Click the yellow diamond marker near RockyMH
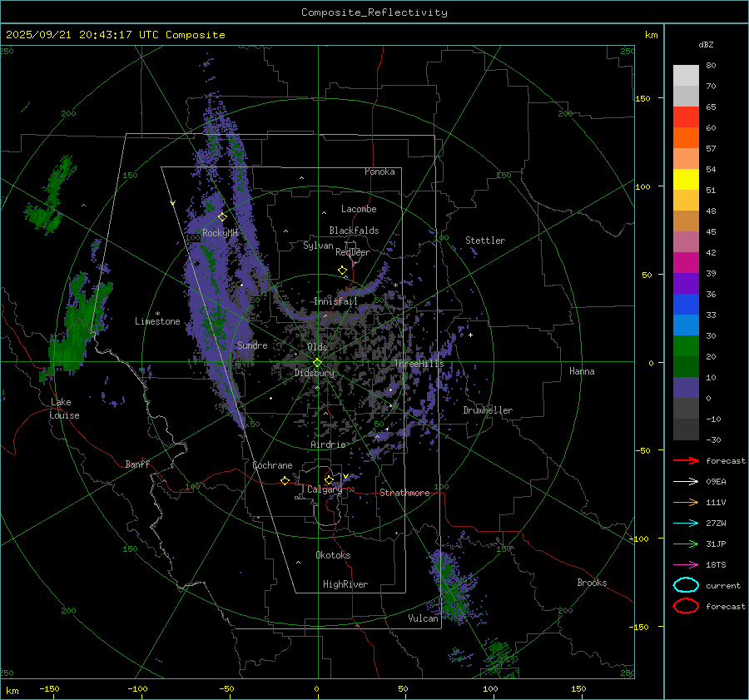The width and height of the screenshot is (749, 700). tap(222, 216)
